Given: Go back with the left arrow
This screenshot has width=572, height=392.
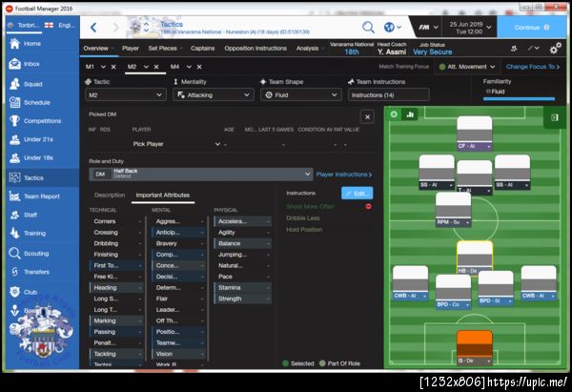Looking at the screenshot, I should click(x=93, y=28).
